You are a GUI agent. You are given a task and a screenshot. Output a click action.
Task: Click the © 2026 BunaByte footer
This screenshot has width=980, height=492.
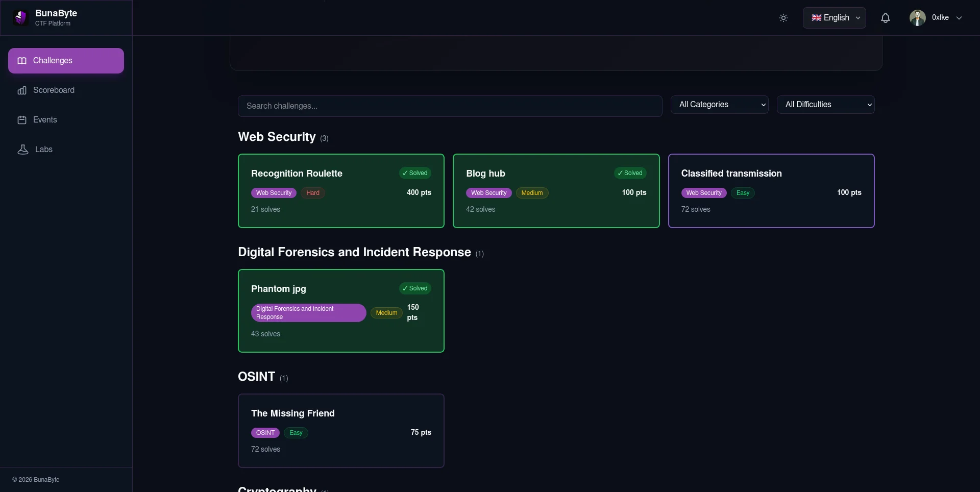pos(36,480)
